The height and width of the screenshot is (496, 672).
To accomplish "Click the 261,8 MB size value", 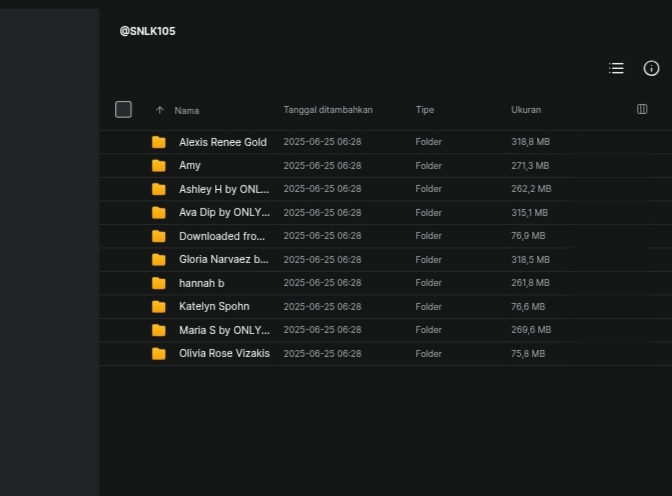I will [531, 283].
